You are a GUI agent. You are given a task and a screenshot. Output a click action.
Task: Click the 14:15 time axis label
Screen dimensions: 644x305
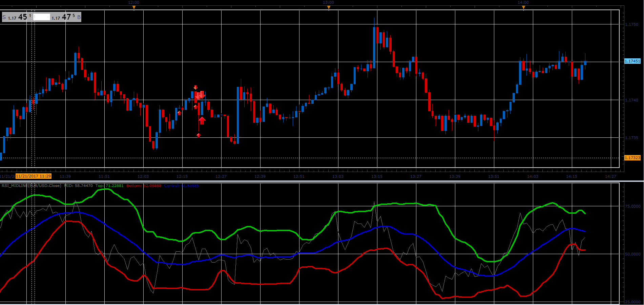pyautogui.click(x=572, y=176)
